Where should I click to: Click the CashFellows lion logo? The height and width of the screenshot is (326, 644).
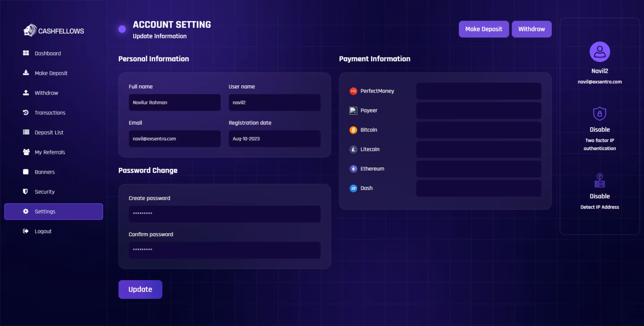30,30
